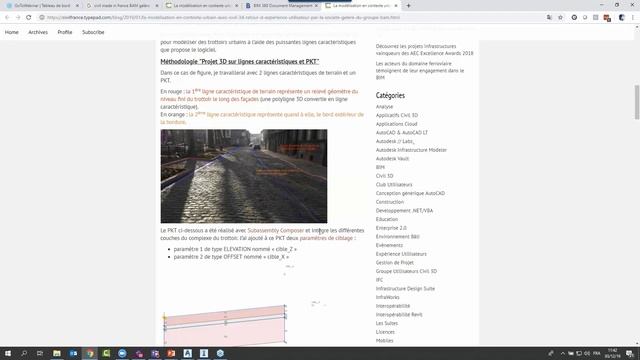Open File Explorer from the taskbar

pos(57,353)
